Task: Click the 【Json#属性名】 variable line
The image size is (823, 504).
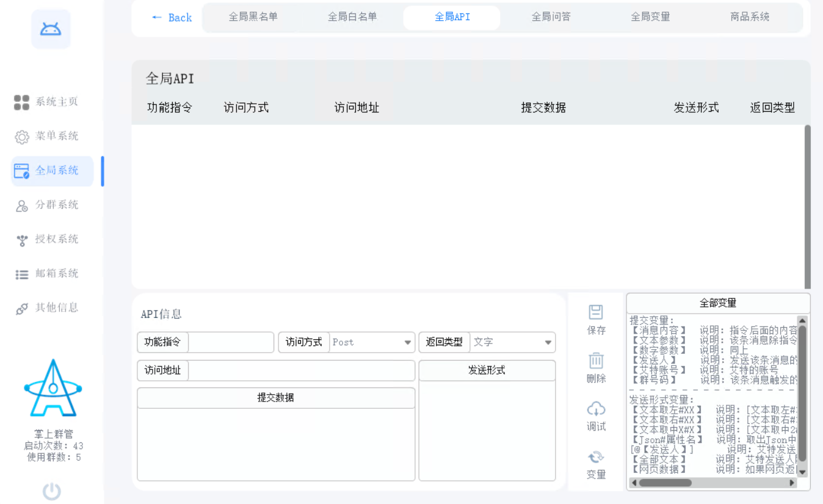Action: (x=714, y=439)
